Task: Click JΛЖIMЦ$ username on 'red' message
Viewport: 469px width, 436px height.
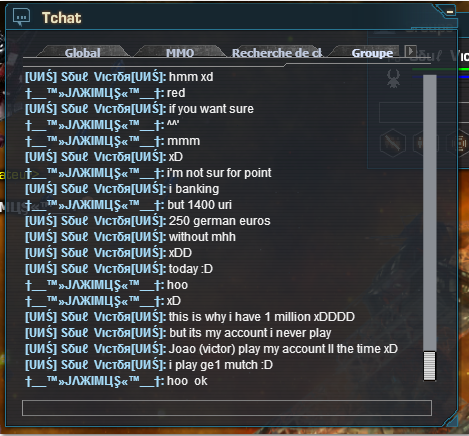Action: pos(95,93)
